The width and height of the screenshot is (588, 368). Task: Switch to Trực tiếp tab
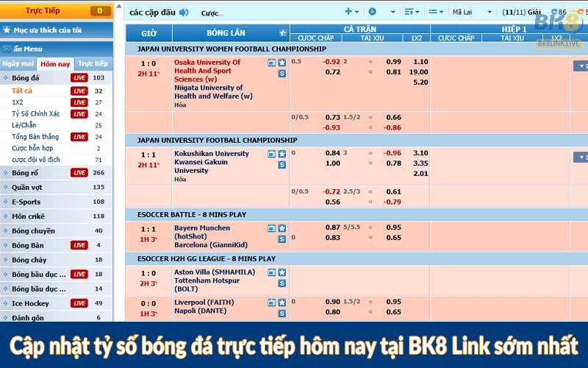tap(93, 63)
